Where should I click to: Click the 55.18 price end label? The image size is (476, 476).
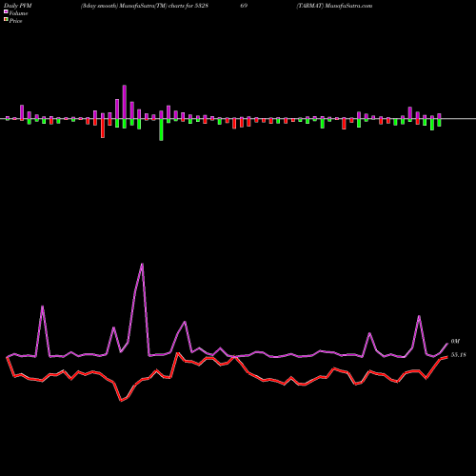tap(458, 355)
